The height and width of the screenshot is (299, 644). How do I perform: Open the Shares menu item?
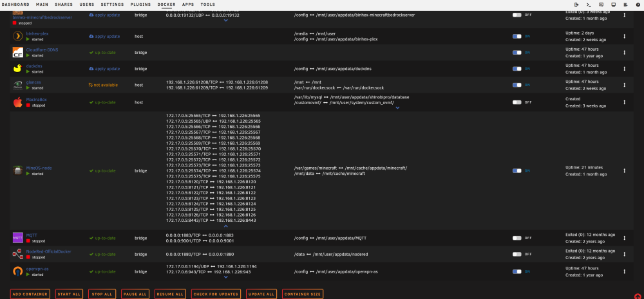click(64, 5)
